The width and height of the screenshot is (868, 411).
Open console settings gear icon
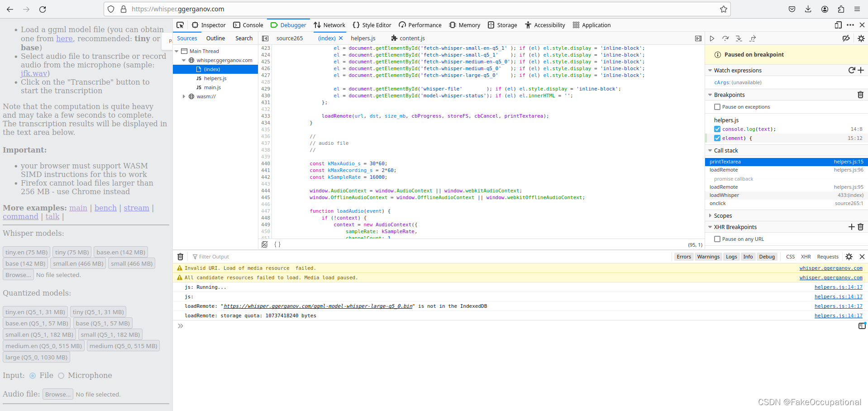coord(849,257)
